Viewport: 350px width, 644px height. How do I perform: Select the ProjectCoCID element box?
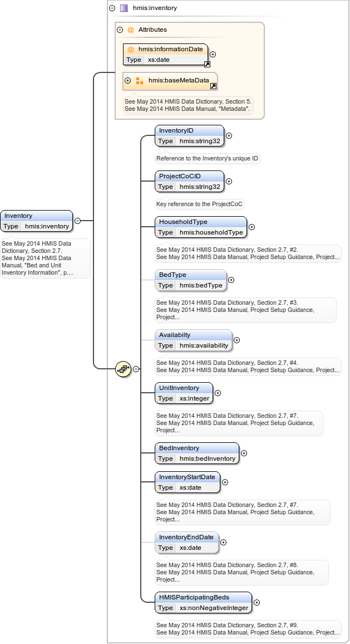(x=189, y=181)
